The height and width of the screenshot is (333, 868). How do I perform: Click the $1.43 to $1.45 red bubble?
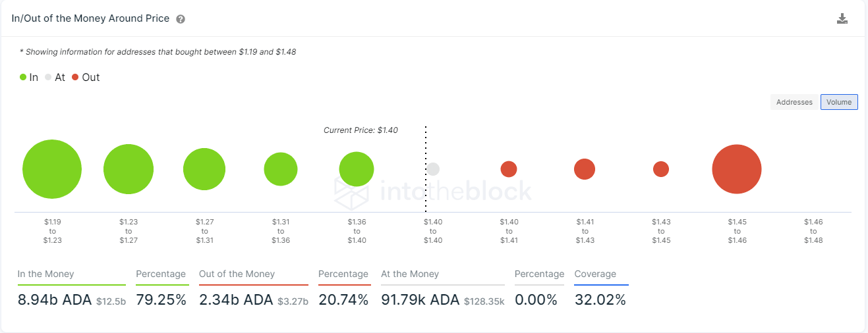tap(661, 169)
